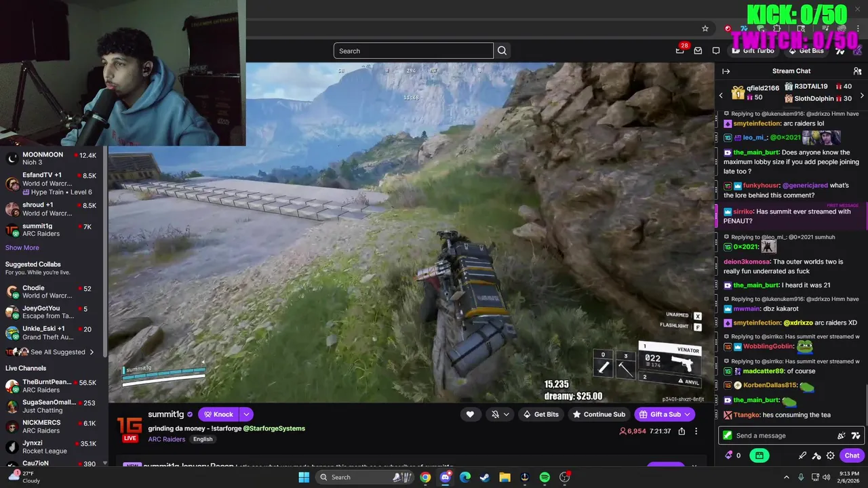The image size is (868, 488).
Task: Claim the green channel points bonus chest
Action: pyautogui.click(x=759, y=455)
